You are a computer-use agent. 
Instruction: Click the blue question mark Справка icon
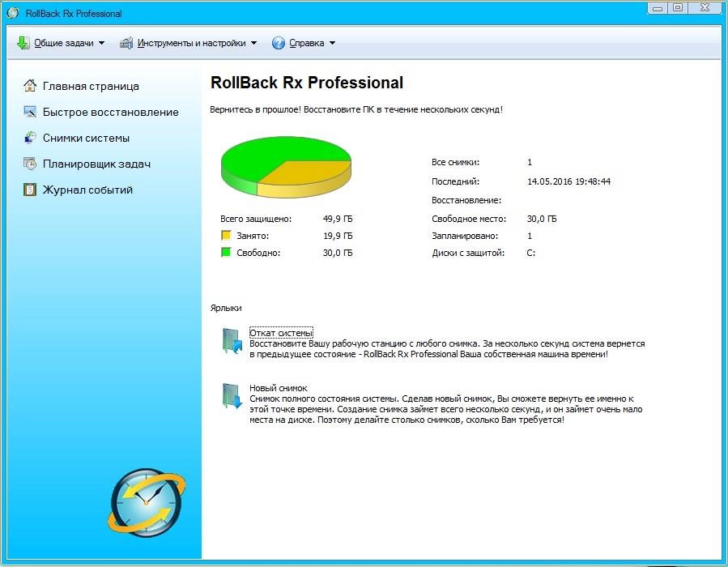coord(278,43)
